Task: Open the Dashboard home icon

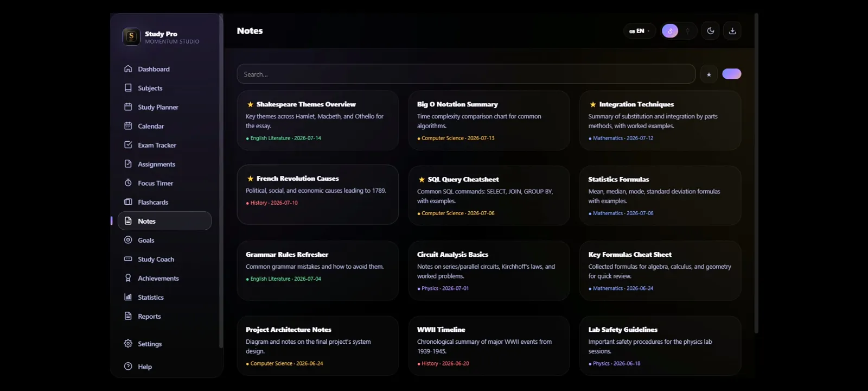Action: [x=128, y=69]
